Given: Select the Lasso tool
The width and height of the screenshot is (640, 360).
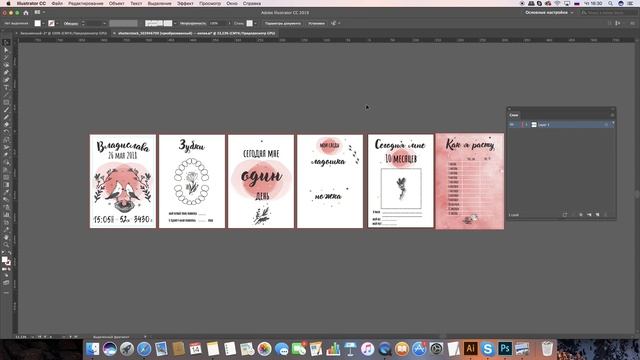Looking at the screenshot, I should coord(6,65).
